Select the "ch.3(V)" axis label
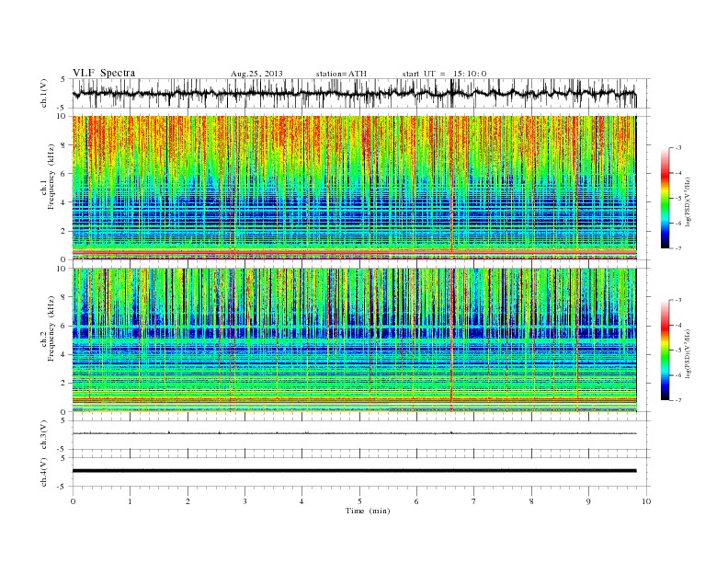Screen dimensions: 728x563 43,435
